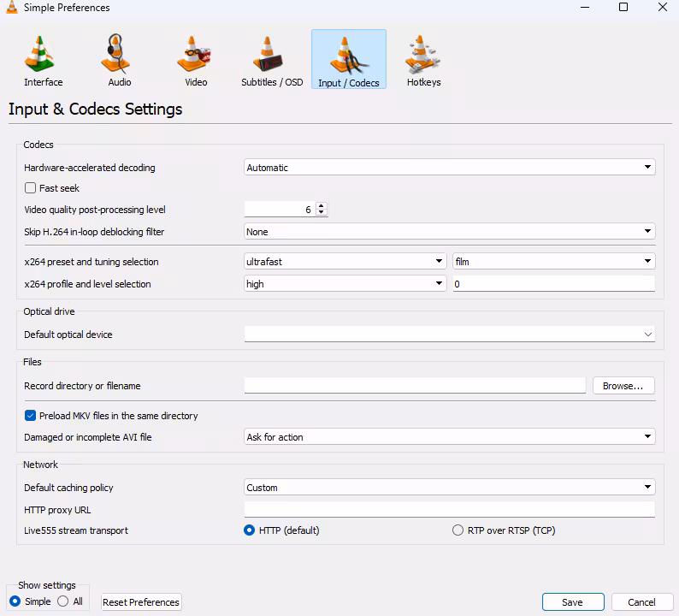Open the Hotkeys preferences cone icon
Viewport: 679px width, 616px height.
(422, 54)
